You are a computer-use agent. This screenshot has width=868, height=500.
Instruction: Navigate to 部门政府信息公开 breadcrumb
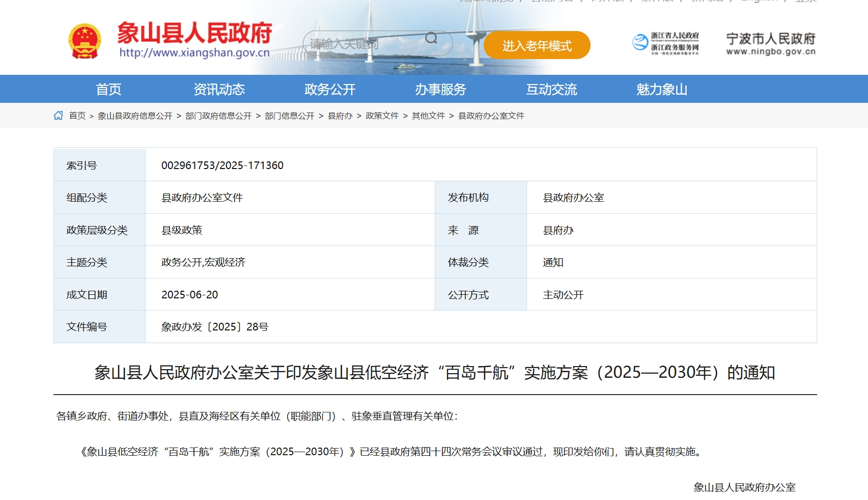[218, 116]
